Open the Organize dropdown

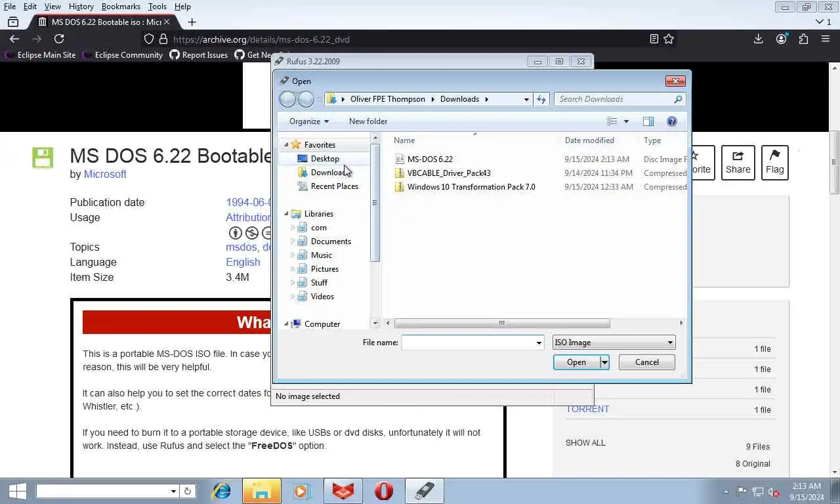click(308, 121)
